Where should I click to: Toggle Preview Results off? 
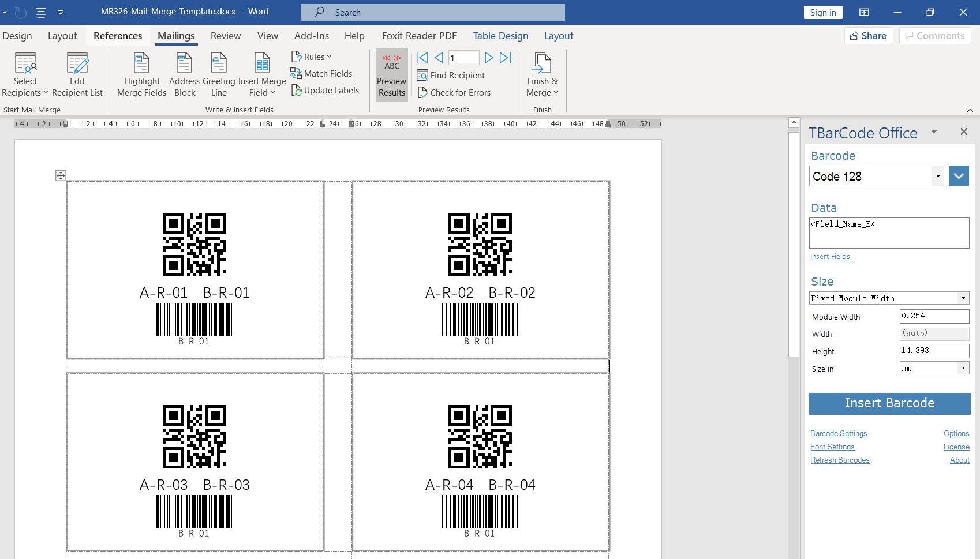(391, 74)
